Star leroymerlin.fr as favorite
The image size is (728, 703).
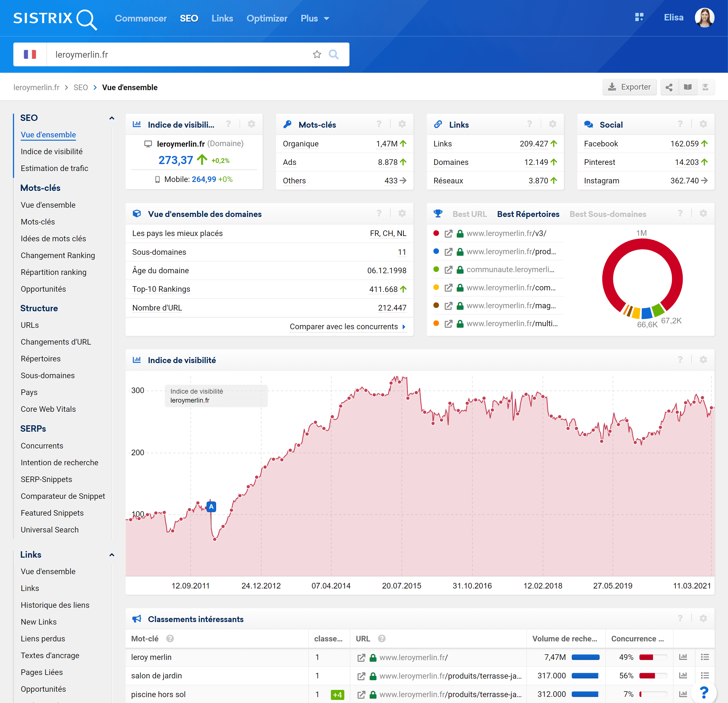click(x=317, y=55)
